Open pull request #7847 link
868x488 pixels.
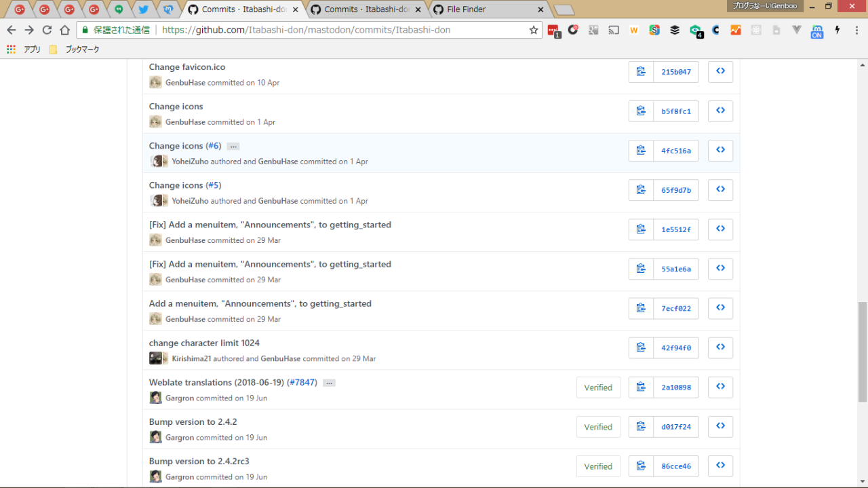[x=302, y=382]
